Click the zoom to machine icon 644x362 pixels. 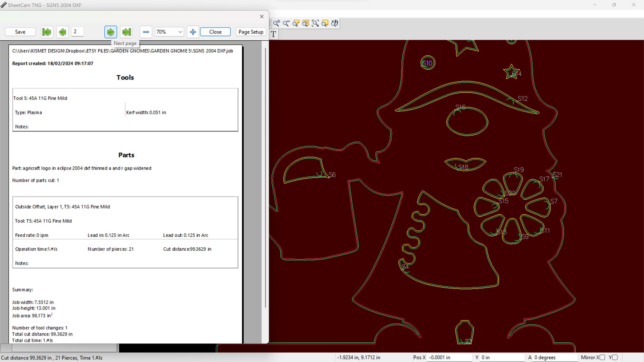[335, 23]
